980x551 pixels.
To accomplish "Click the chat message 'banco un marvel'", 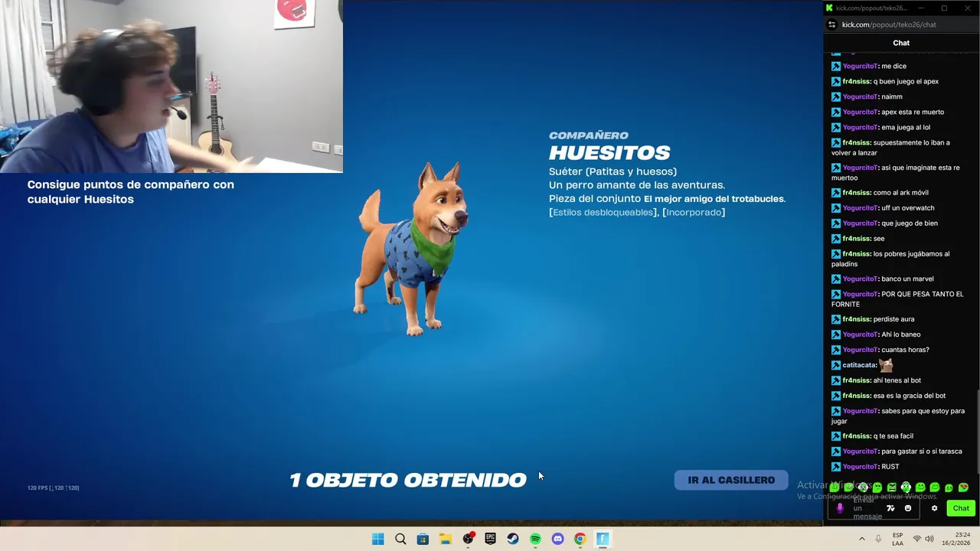I will pyautogui.click(x=907, y=279).
